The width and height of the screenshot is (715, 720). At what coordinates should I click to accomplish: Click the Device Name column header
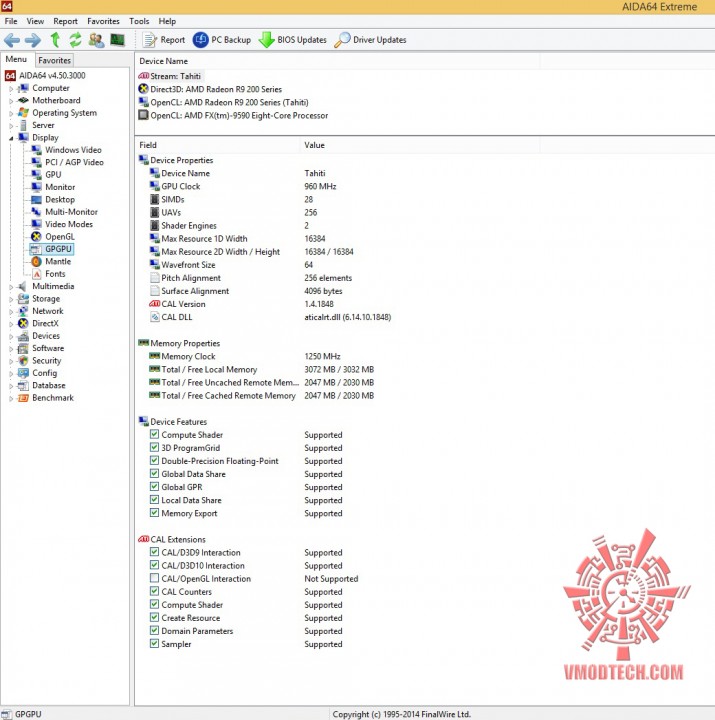tap(338, 61)
